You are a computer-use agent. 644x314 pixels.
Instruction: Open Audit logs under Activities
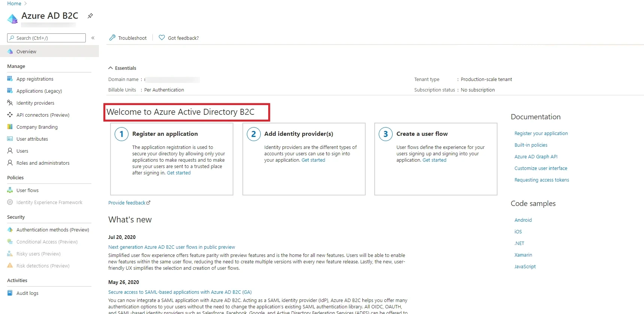click(27, 293)
